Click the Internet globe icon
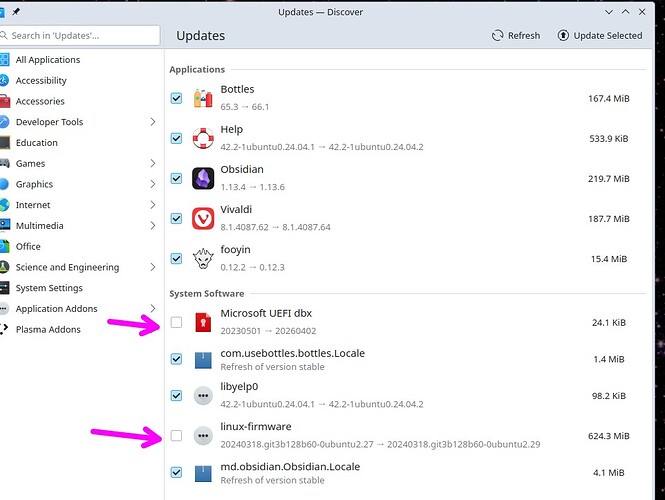 4,205
